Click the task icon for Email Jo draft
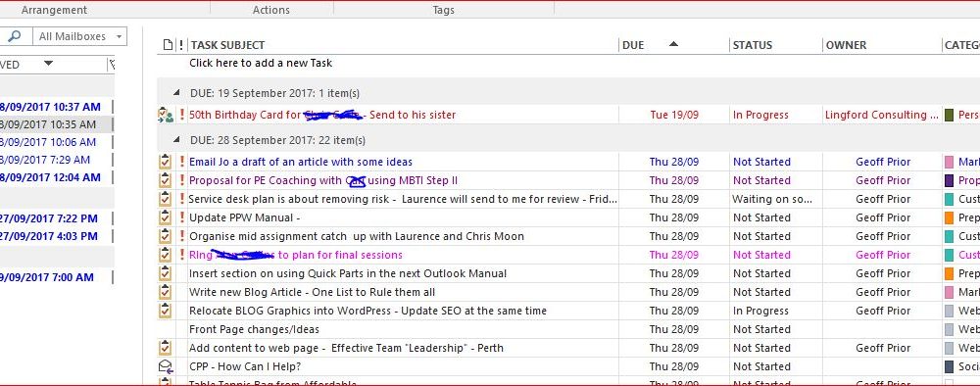 pyautogui.click(x=165, y=162)
